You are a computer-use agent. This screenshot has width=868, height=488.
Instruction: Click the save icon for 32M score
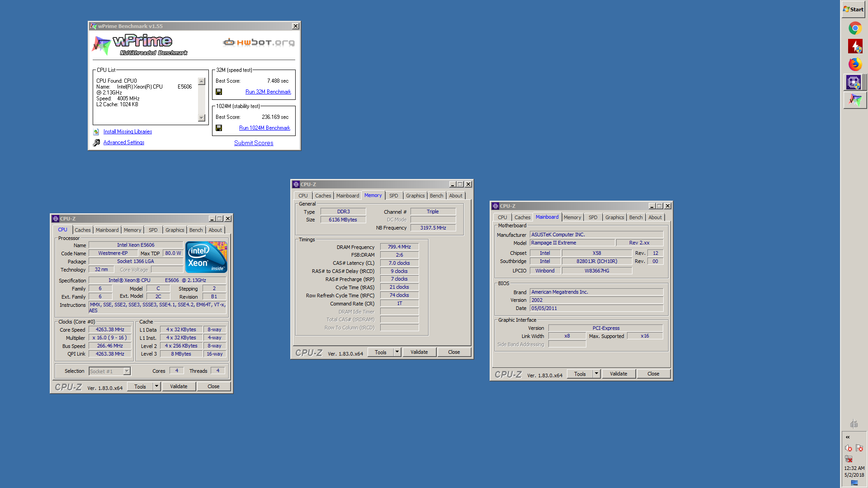click(x=219, y=92)
